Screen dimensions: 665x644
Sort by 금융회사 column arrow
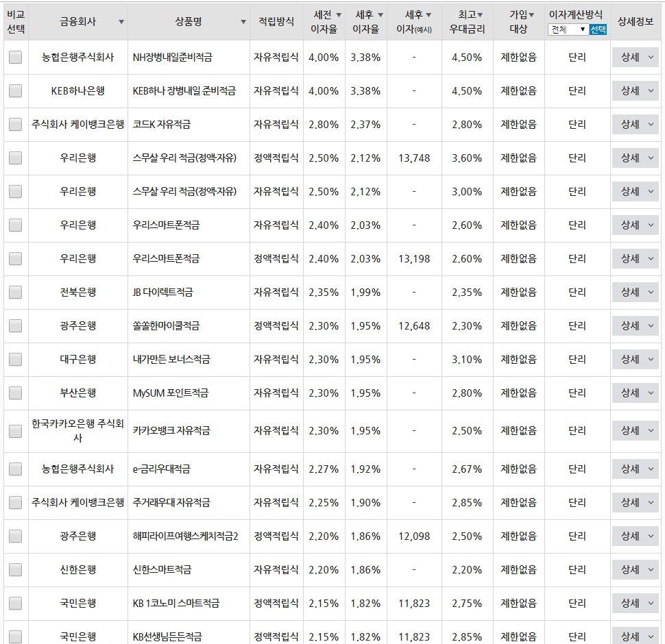pos(121,22)
